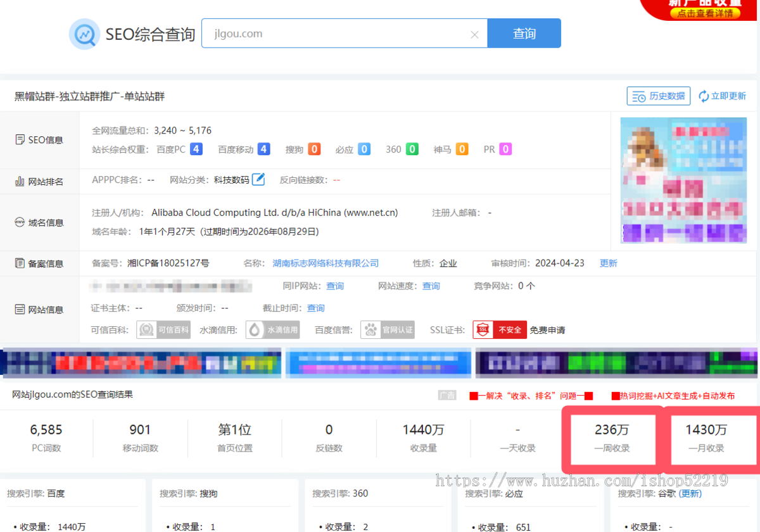Viewport: 760px width, 532px height.
Task: Clear the search box with the X icon
Action: pos(474,34)
